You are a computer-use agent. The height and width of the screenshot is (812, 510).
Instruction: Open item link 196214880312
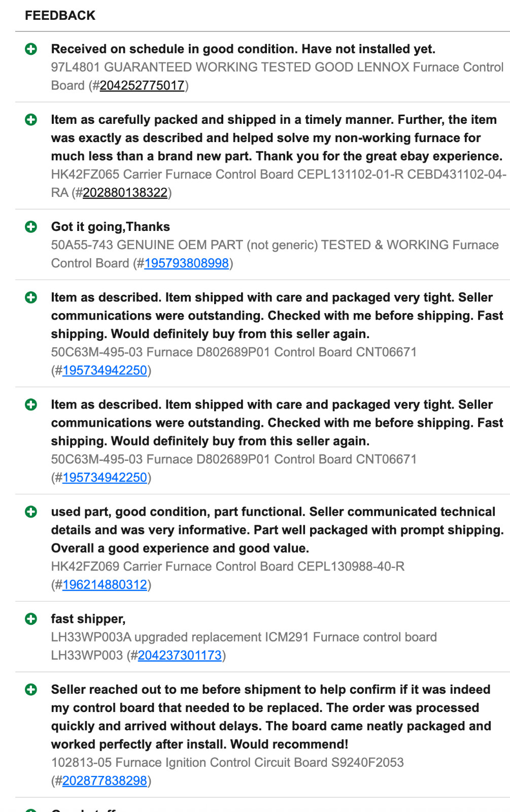(x=105, y=584)
